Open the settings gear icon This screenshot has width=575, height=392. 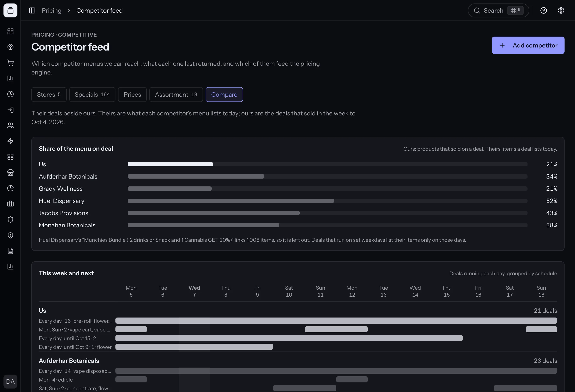point(561,10)
